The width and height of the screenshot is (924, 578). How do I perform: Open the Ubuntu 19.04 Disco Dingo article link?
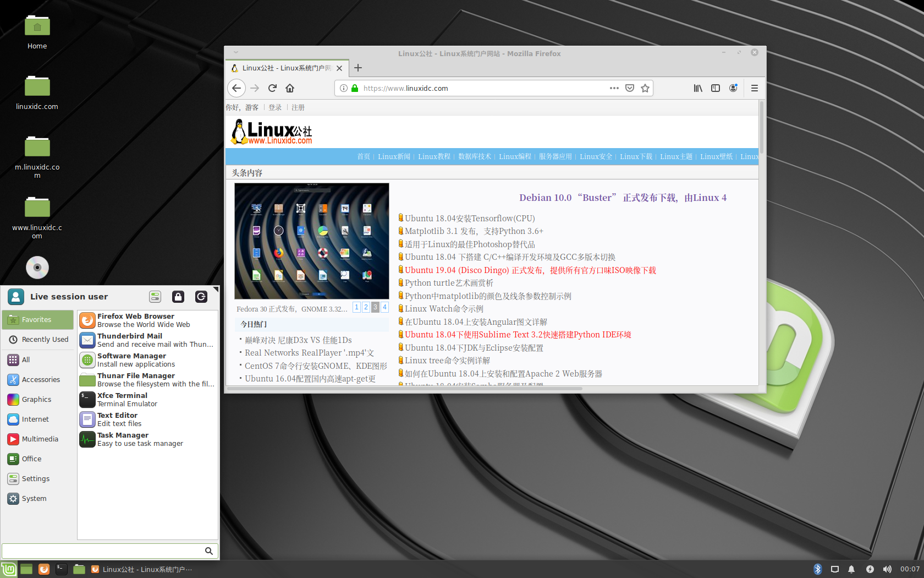529,270
